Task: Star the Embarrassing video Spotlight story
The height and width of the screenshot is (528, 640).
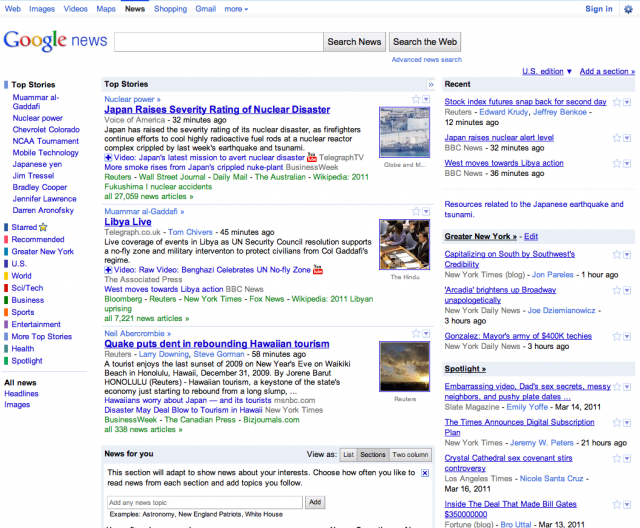Action: coord(617,386)
